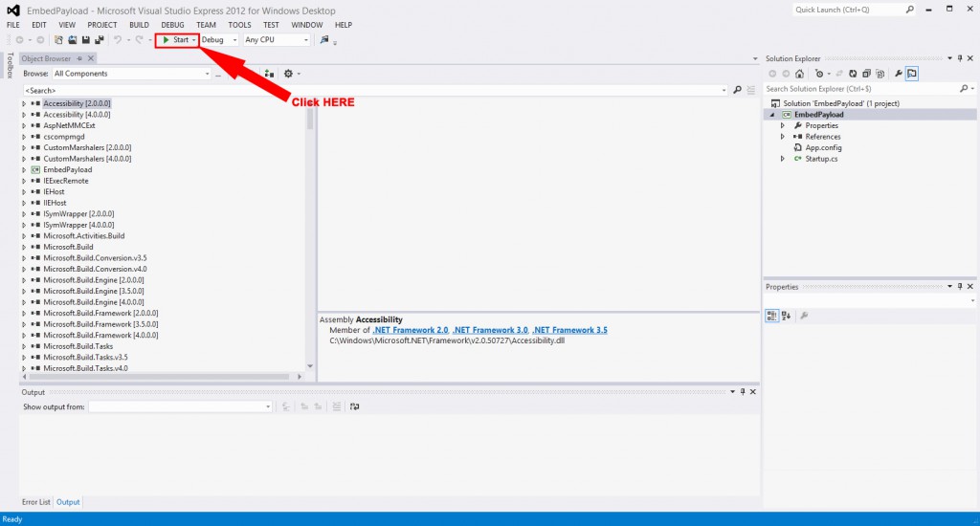Image resolution: width=980 pixels, height=526 pixels.
Task: Click the New Project toolbar icon
Action: pos(58,40)
